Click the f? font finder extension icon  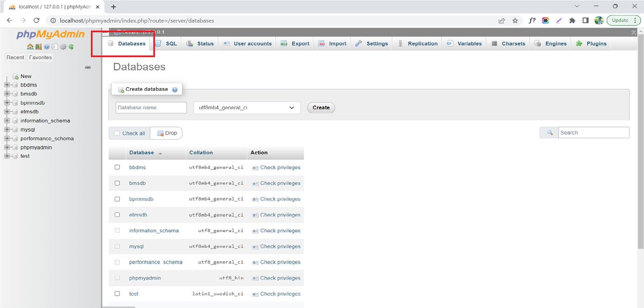(532, 20)
